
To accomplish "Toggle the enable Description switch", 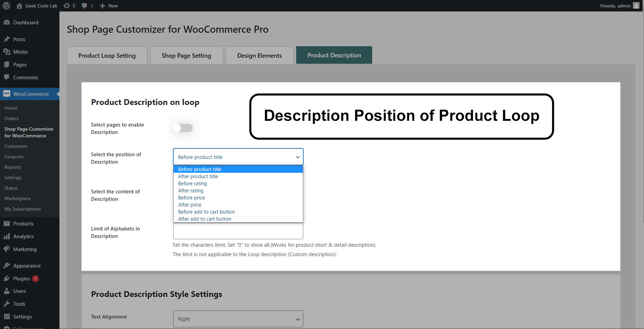I will click(x=183, y=128).
